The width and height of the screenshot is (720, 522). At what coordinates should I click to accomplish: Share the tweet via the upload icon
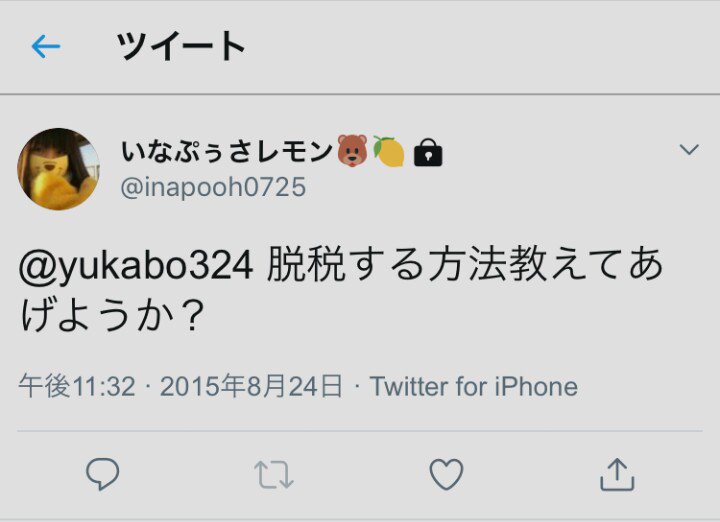(x=617, y=475)
